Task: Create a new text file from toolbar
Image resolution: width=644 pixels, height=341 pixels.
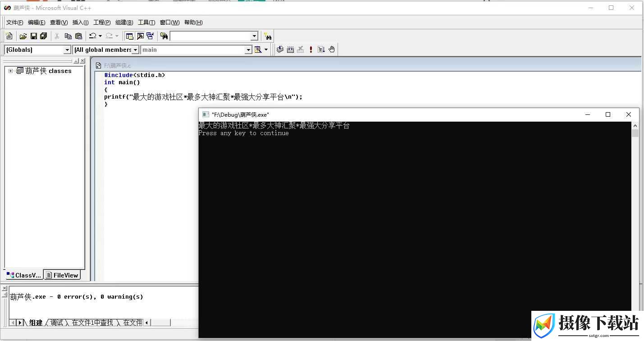Action: point(9,36)
